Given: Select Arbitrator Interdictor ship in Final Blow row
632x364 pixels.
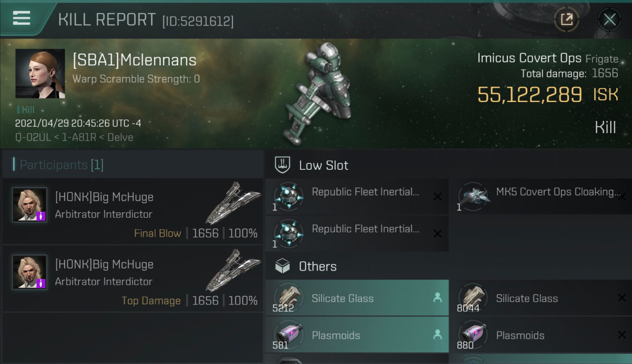Looking at the screenshot, I should 233,203.
